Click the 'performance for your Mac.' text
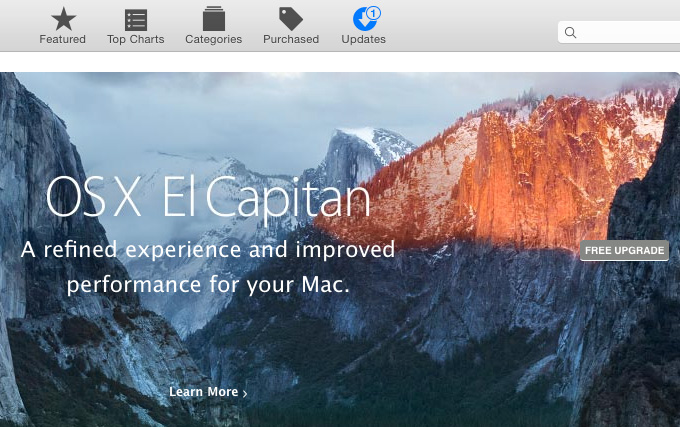 point(208,285)
